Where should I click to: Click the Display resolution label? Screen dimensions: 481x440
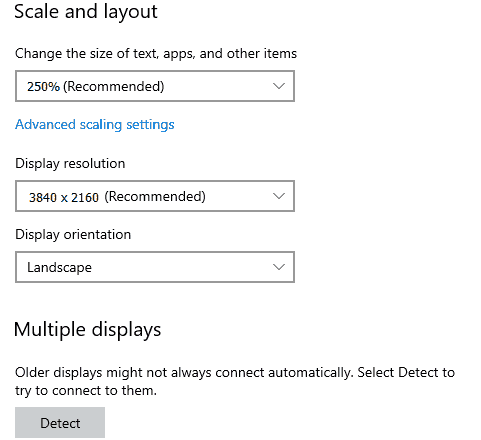click(70, 164)
